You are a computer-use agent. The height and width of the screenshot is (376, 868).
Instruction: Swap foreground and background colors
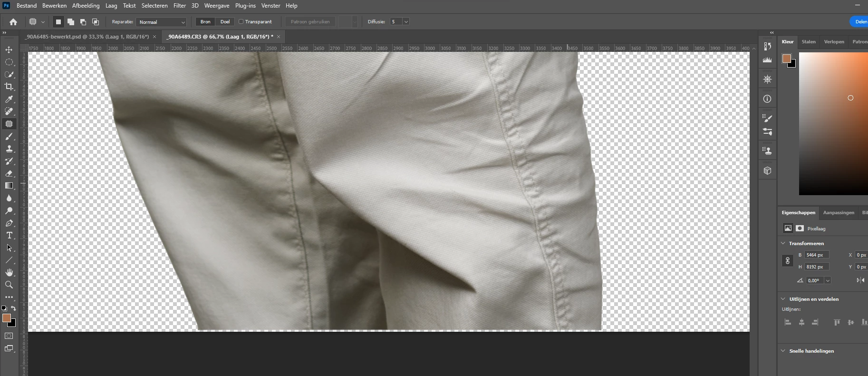(x=13, y=308)
